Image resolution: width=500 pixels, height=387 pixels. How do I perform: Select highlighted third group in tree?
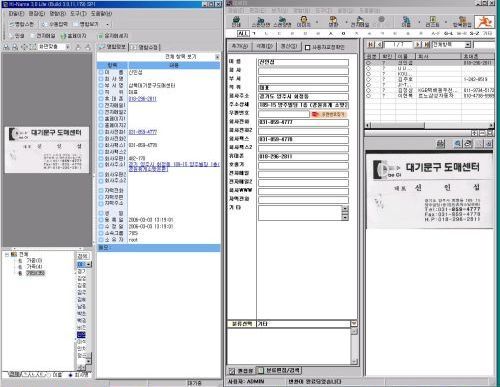(35, 273)
